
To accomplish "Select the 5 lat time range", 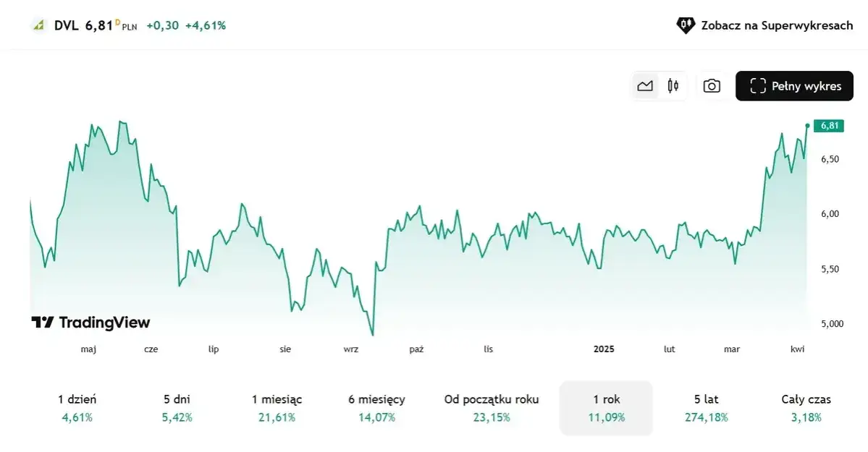I will pos(706,408).
